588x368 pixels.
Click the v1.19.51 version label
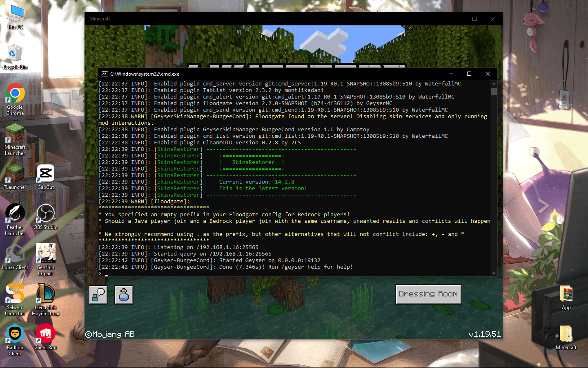point(485,334)
